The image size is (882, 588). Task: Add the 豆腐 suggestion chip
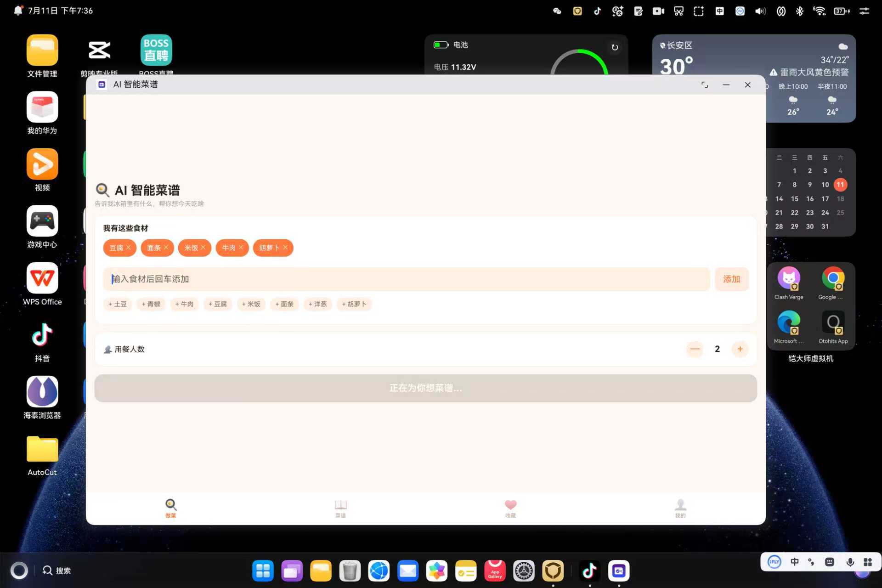tap(218, 304)
